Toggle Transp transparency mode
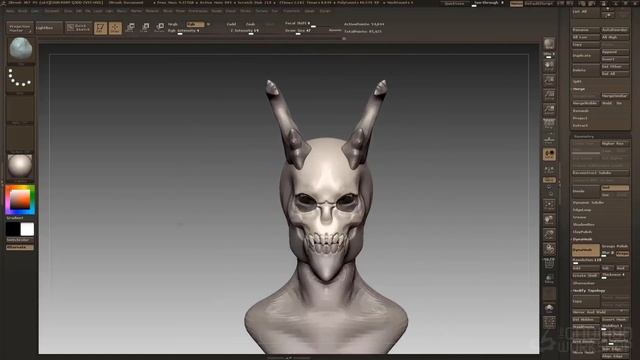 (x=549, y=278)
